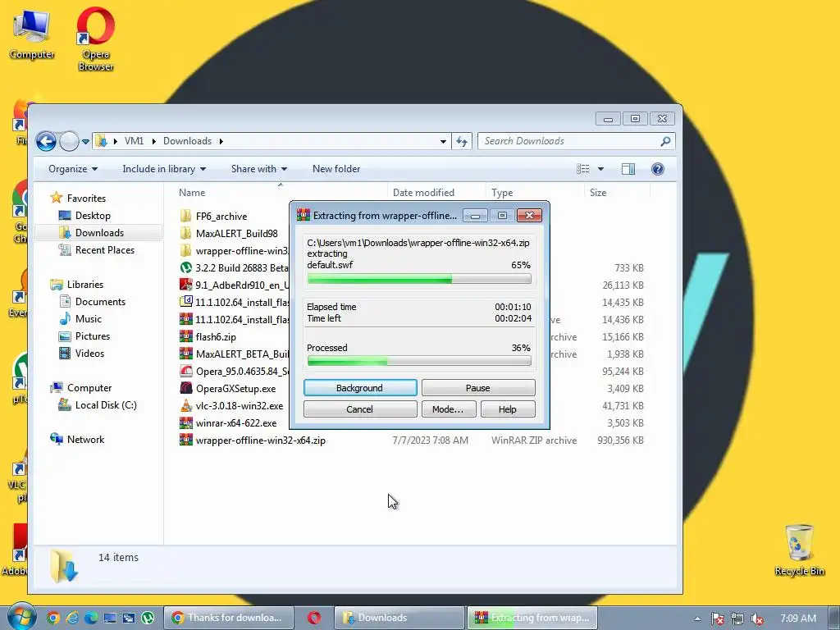Open Internet Explorer taskbar icon
This screenshot has width=840, height=630.
pos(72,618)
